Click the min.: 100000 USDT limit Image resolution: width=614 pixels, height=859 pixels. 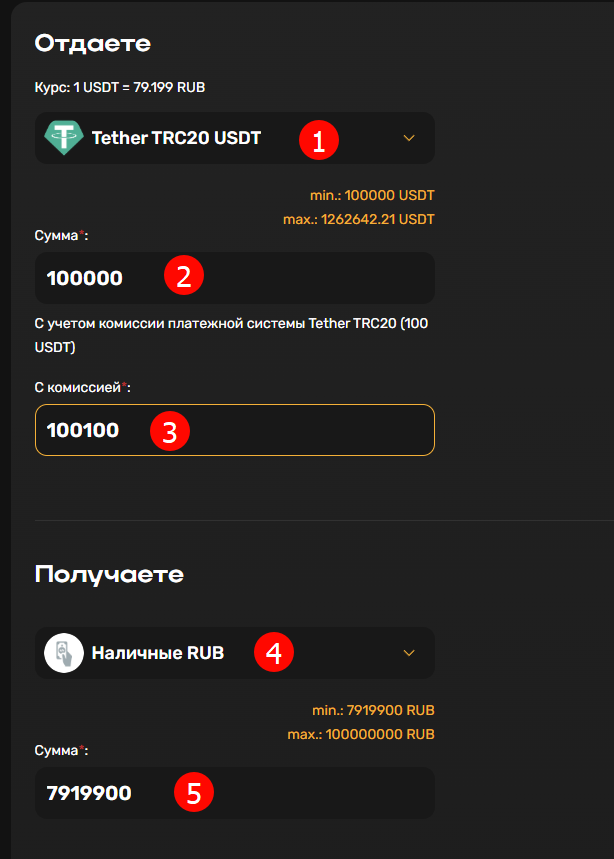click(x=372, y=195)
